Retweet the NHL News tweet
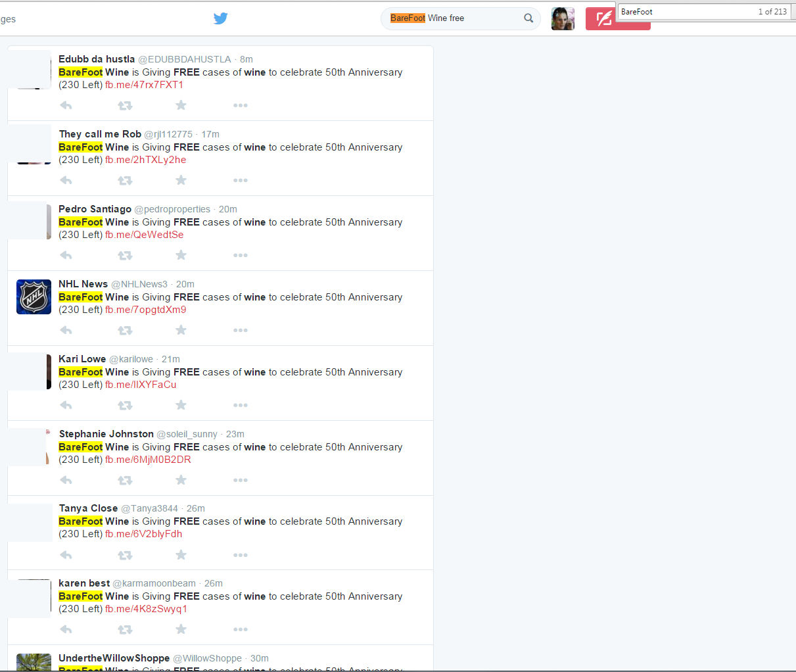This screenshot has width=796, height=672. pos(125,330)
